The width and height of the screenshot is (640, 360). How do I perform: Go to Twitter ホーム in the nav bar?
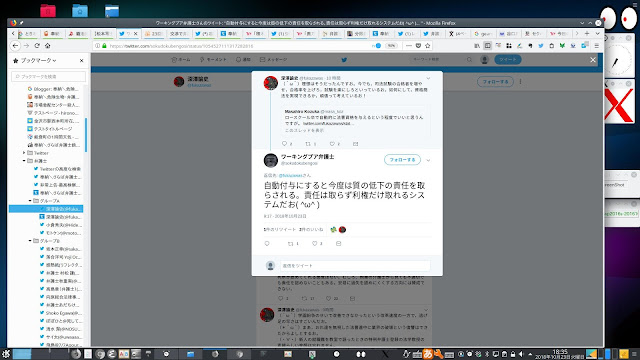click(181, 60)
